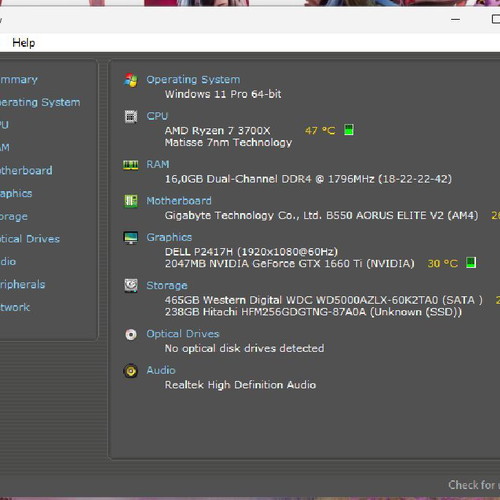Viewport: 500px width, 500px height.
Task: Open the CPU heading link
Action: click(x=157, y=116)
